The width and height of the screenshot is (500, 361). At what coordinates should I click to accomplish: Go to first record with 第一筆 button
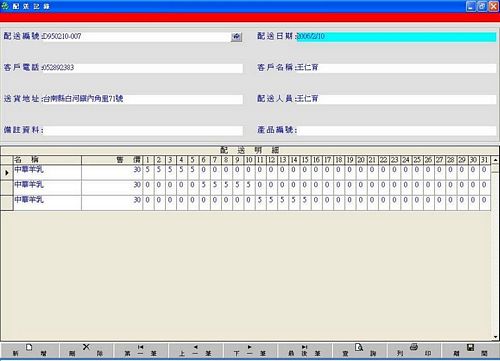click(x=140, y=350)
